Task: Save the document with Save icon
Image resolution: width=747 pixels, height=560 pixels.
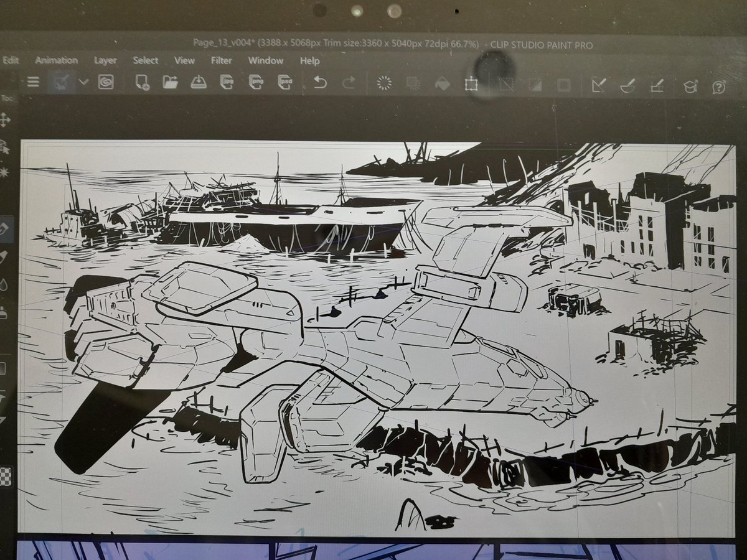Action: [198, 82]
